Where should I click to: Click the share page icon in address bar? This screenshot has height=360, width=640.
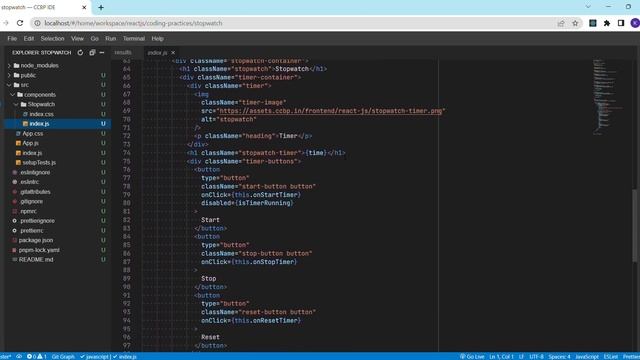pyautogui.click(x=561, y=23)
